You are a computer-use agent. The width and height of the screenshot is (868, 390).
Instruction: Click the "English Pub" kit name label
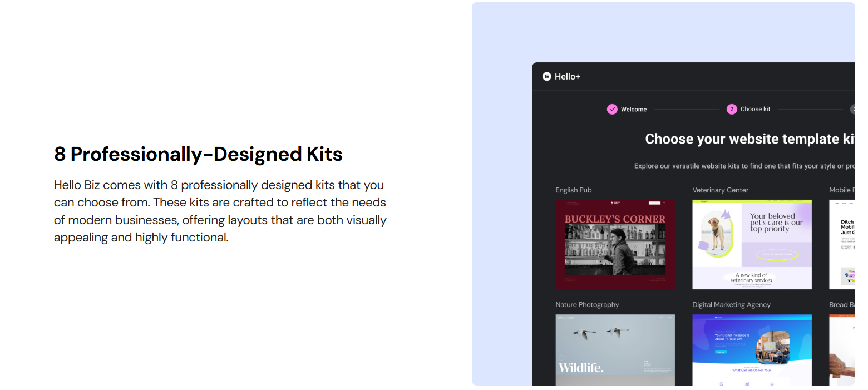(x=573, y=190)
